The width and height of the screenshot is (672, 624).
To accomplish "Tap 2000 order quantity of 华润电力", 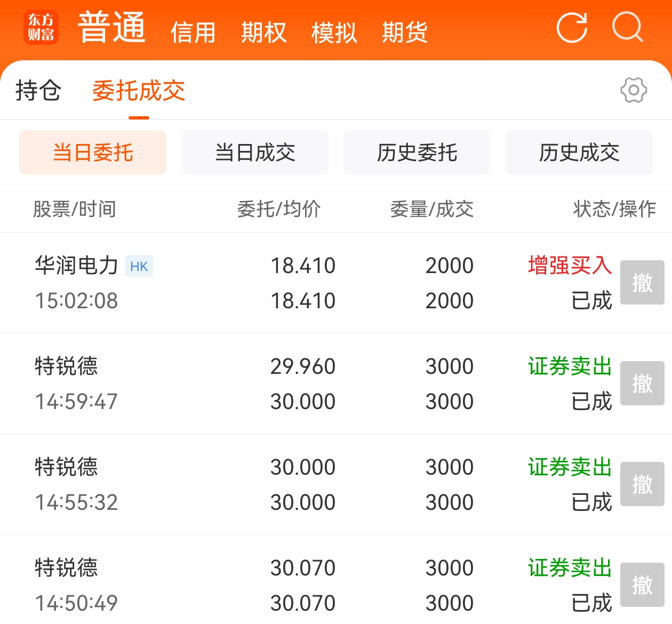I will point(450,266).
